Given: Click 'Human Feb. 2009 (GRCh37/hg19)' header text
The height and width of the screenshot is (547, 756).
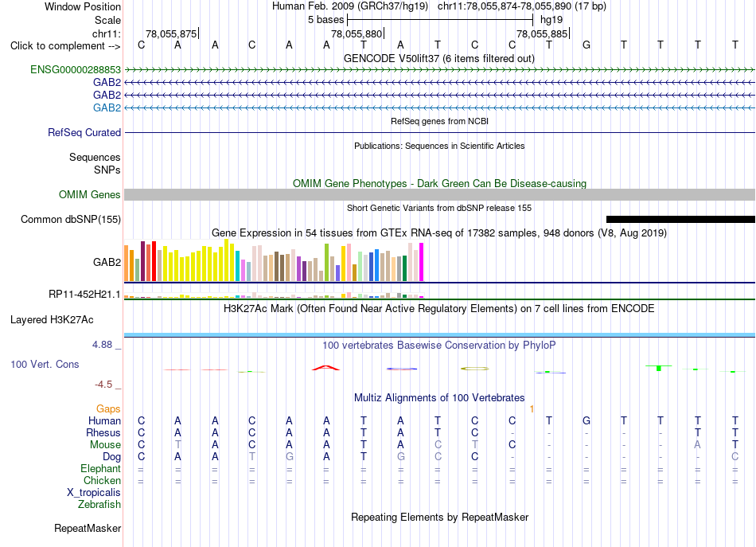Looking at the screenshot, I should point(350,6).
